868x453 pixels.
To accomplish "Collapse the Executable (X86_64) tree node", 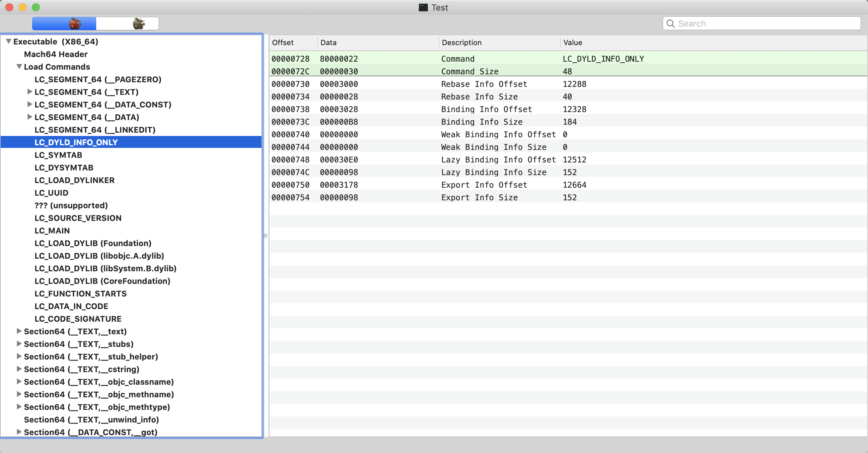I will [8, 41].
